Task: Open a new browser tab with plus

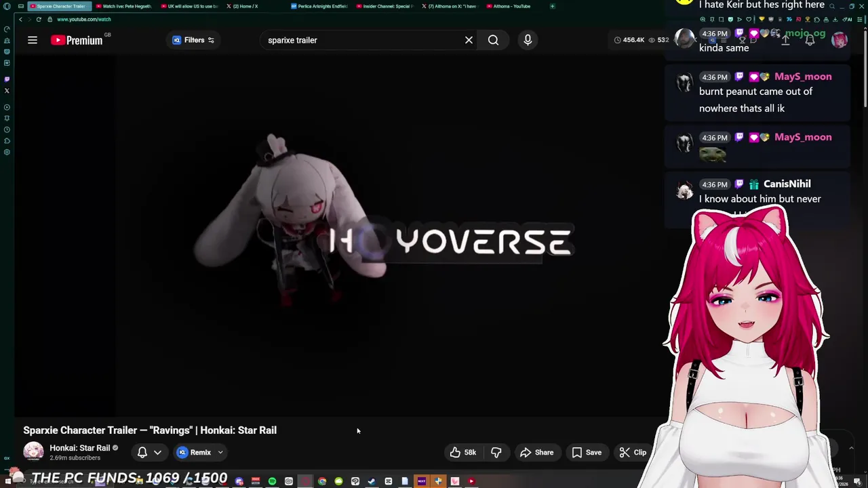Action: tap(552, 6)
